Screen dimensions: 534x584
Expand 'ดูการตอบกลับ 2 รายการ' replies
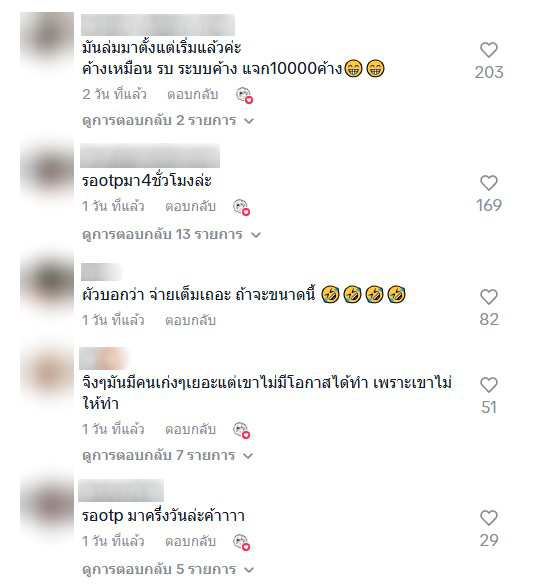168,121
